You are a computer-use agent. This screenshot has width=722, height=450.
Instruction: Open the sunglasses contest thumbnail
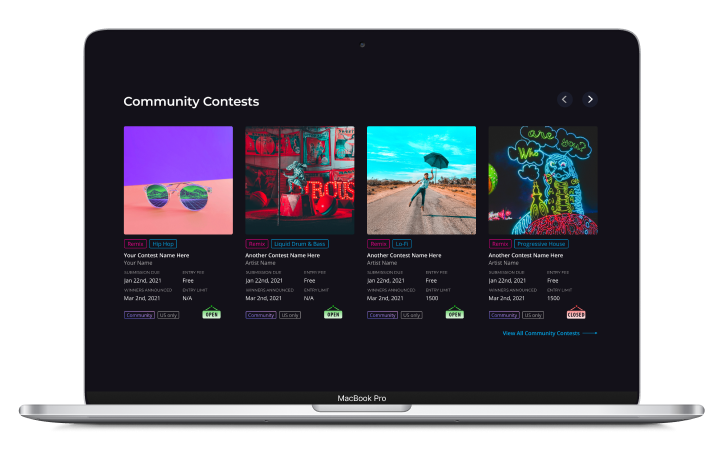(178, 180)
